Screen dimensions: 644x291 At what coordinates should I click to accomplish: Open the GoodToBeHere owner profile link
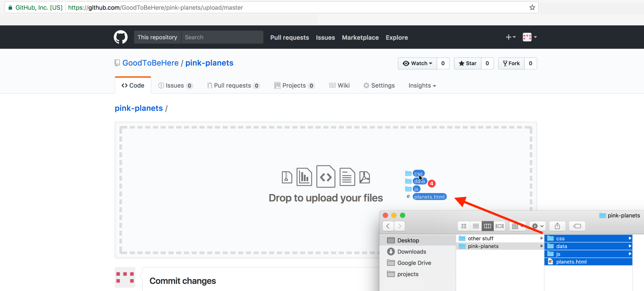pos(151,63)
